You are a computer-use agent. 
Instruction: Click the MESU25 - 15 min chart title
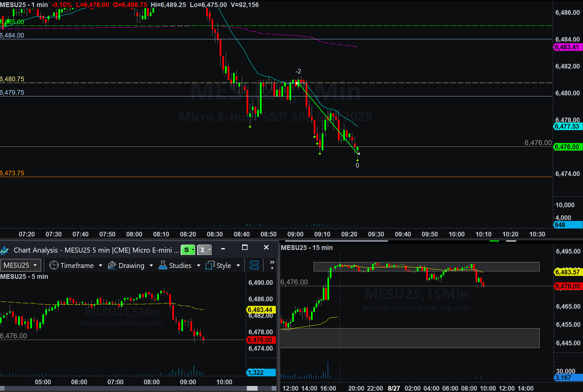coord(307,248)
